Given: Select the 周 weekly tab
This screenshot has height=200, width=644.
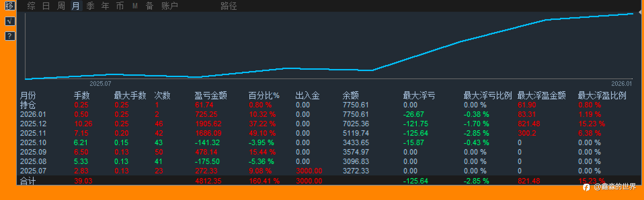Looking at the screenshot, I should coord(61,6).
